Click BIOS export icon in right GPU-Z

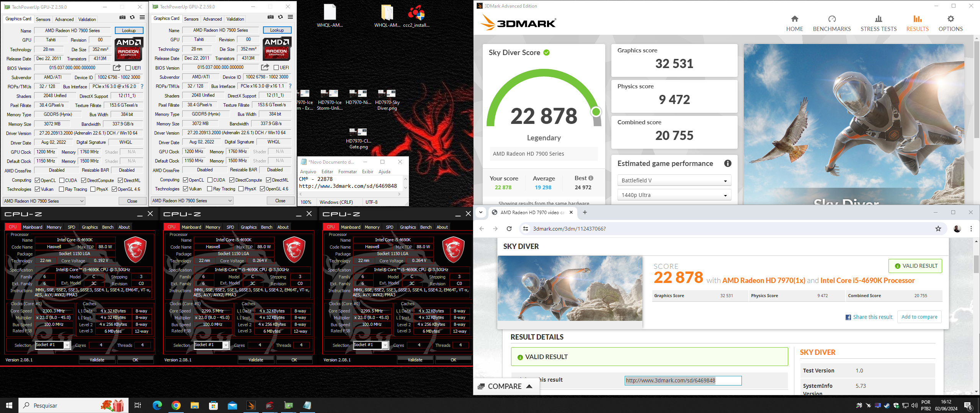pos(265,67)
